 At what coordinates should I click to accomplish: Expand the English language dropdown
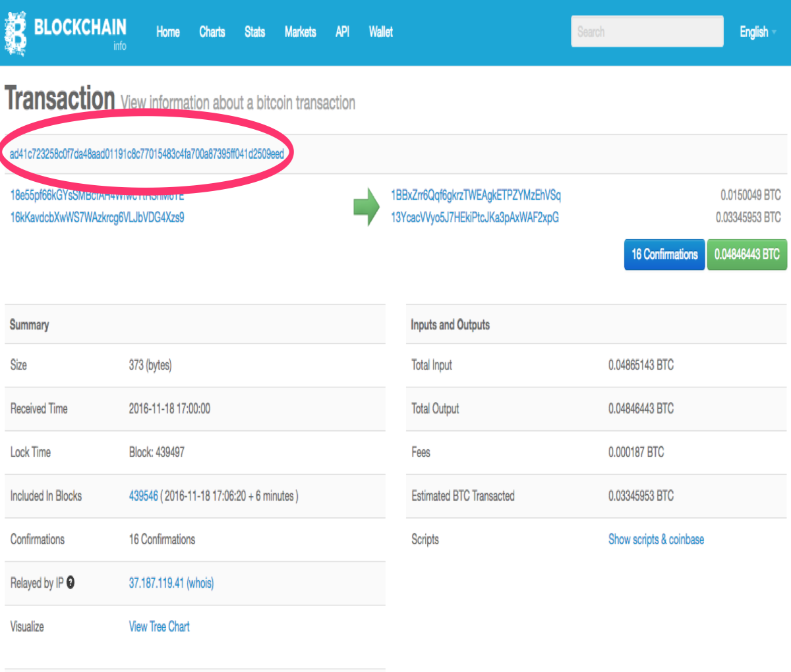click(758, 32)
